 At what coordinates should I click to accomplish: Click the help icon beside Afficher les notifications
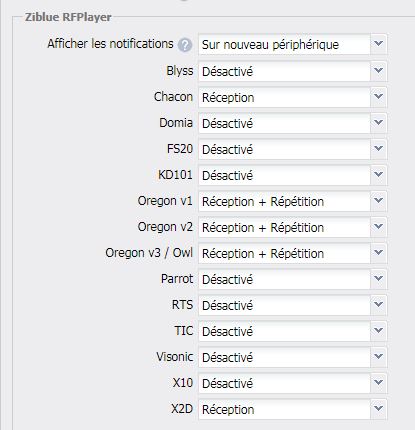point(185,45)
